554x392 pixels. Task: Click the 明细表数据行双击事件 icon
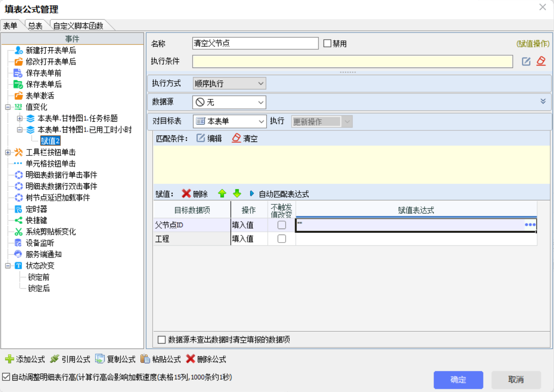(x=19, y=186)
